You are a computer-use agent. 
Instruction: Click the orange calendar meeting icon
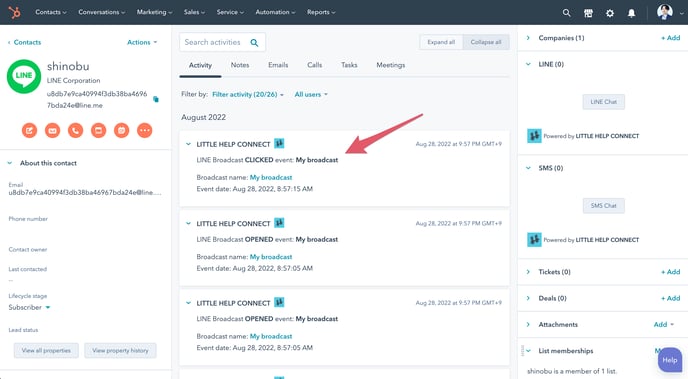coord(122,130)
